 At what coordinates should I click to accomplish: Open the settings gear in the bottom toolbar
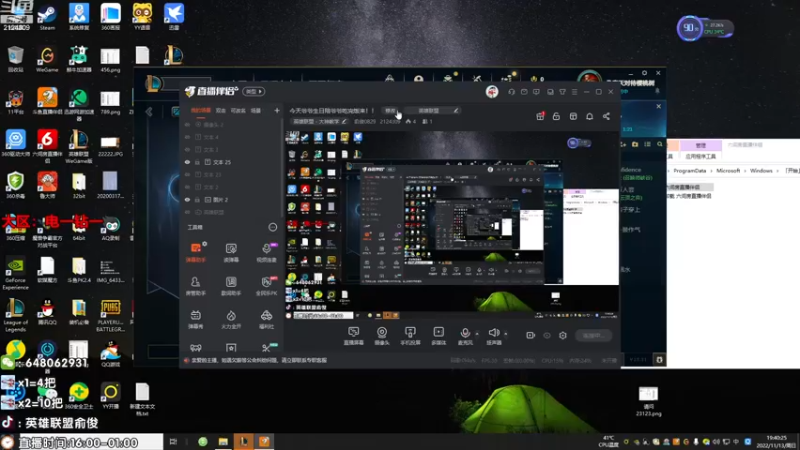click(x=563, y=335)
